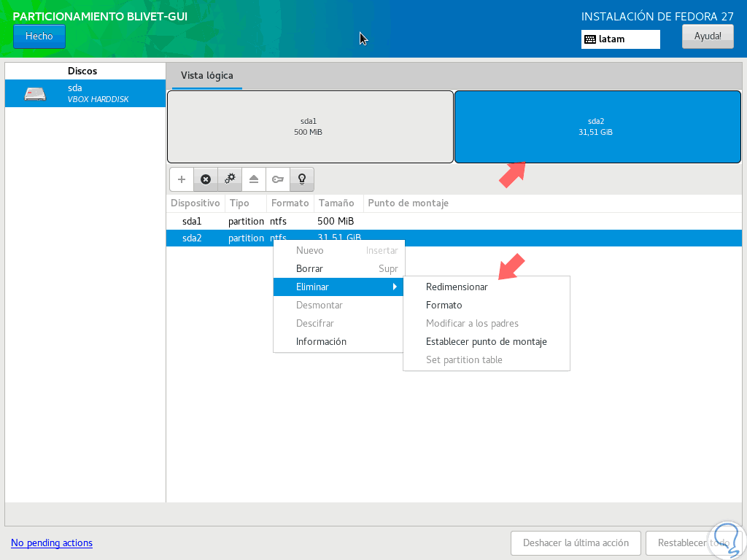Choose Redimensionar in the submenu
This screenshot has height=560, width=747.
pos(487,287)
